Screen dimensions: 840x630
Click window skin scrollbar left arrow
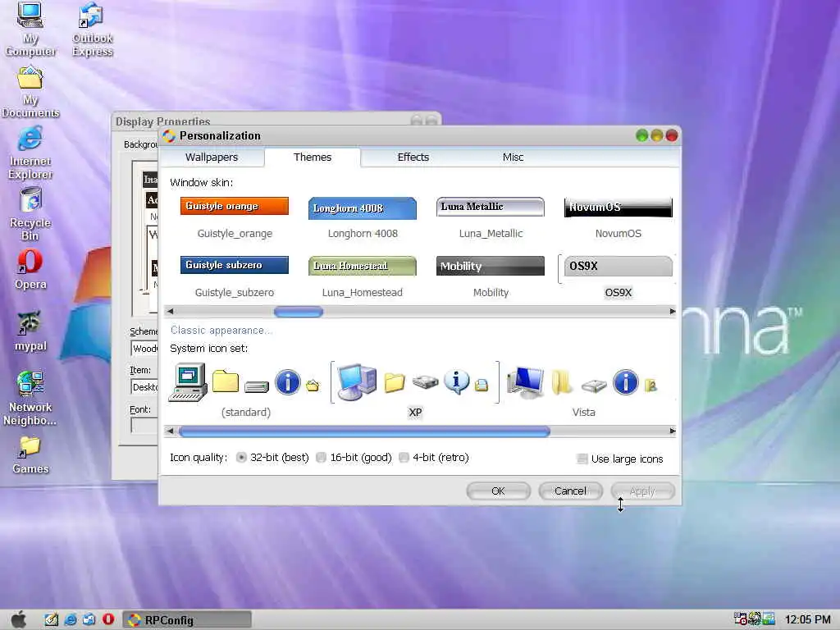[x=171, y=311]
